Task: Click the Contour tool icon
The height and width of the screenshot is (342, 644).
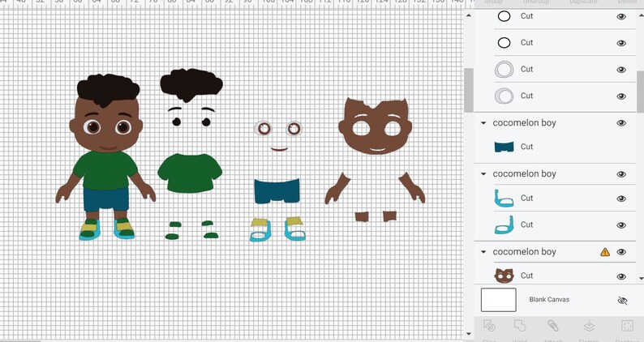Action: coord(627,326)
